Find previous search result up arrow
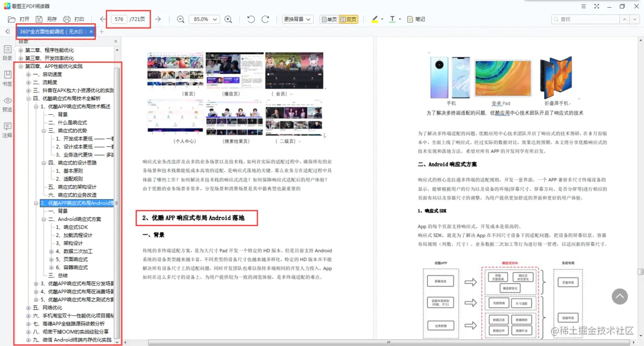Viewport: 644px width, 346px height. coord(624,19)
